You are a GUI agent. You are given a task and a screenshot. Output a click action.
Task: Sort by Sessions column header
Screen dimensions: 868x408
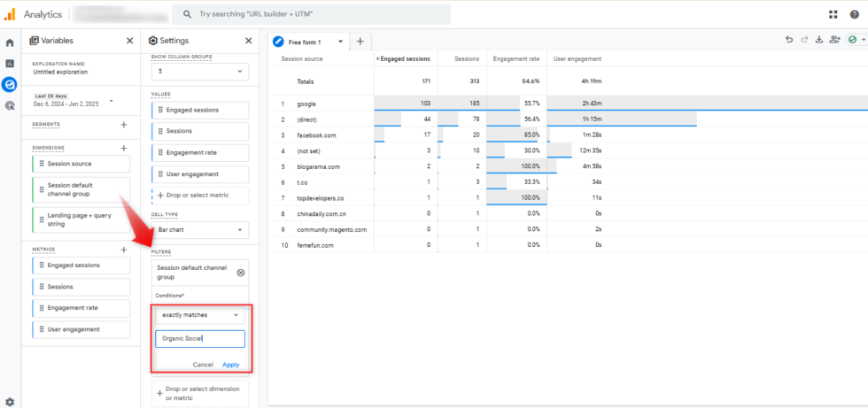(x=466, y=58)
